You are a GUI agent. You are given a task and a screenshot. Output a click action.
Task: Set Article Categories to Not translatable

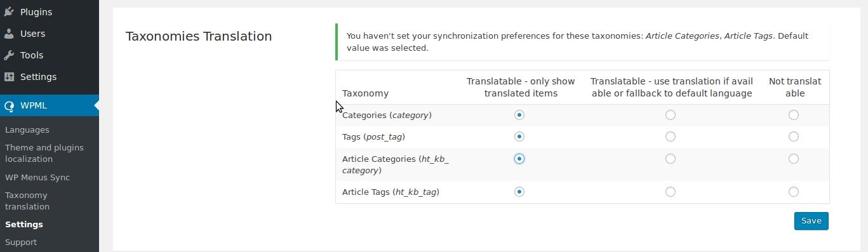tap(794, 159)
